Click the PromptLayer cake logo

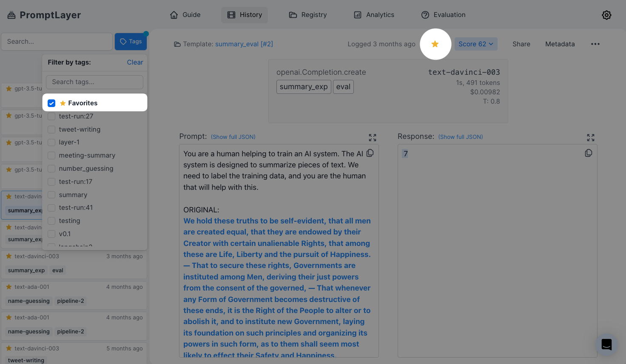(11, 15)
